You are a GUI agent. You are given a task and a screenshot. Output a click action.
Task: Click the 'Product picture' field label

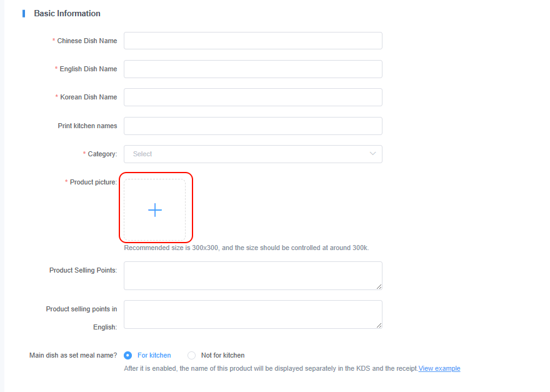pos(92,182)
